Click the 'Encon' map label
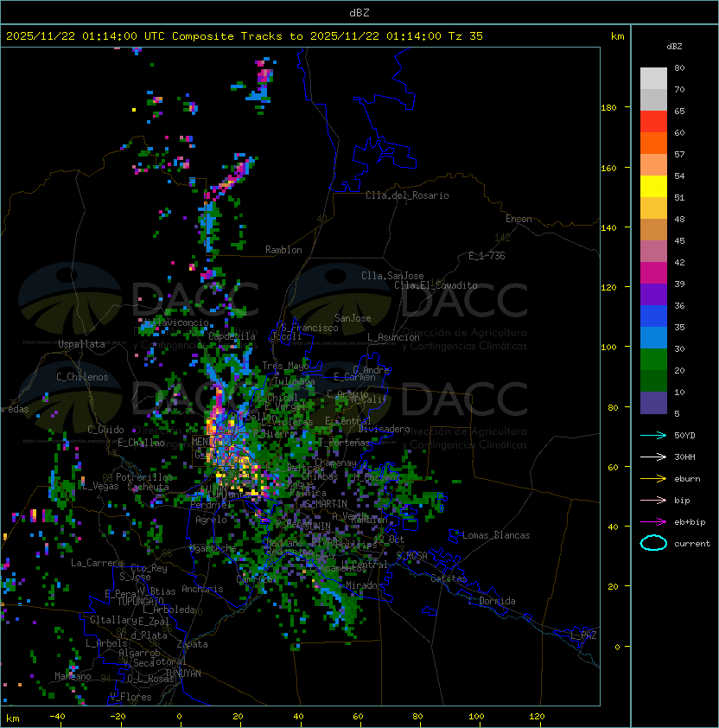The height and width of the screenshot is (728, 719). point(519,219)
